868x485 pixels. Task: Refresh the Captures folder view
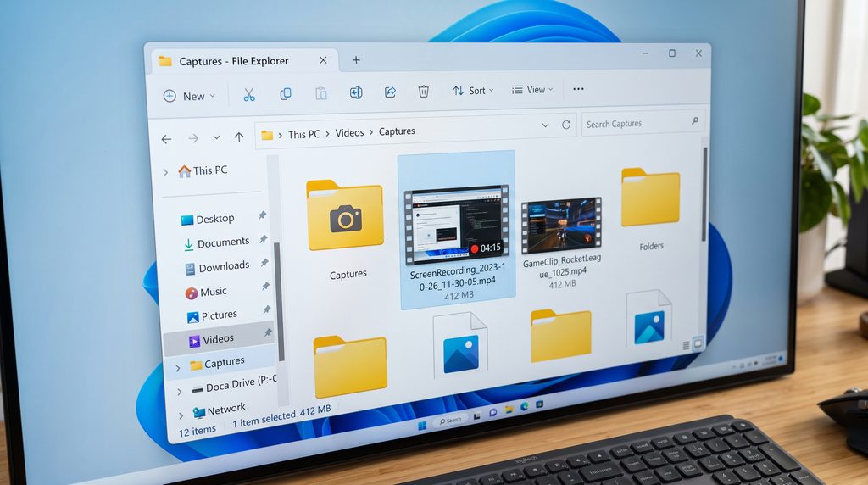tap(565, 125)
